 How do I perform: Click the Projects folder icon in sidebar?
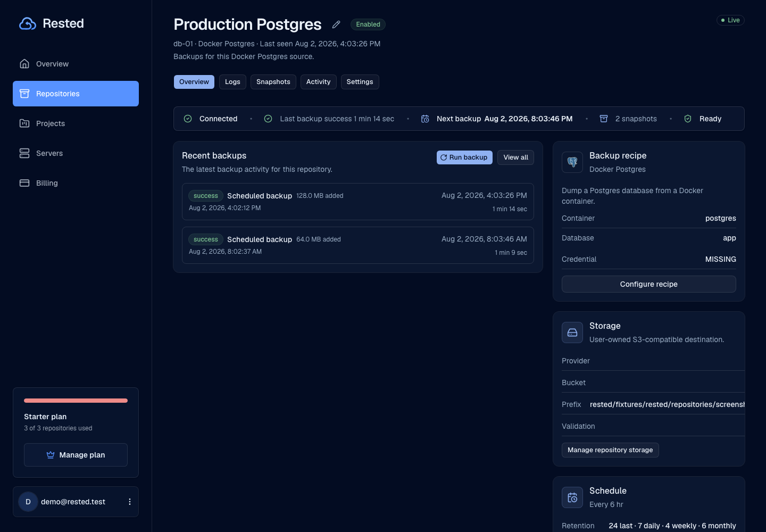pos(24,123)
